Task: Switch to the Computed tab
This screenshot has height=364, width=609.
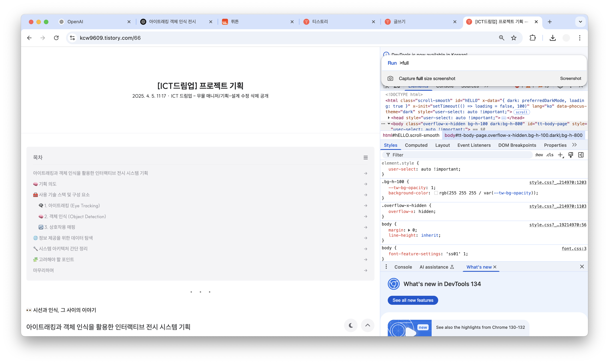Action: point(416,145)
